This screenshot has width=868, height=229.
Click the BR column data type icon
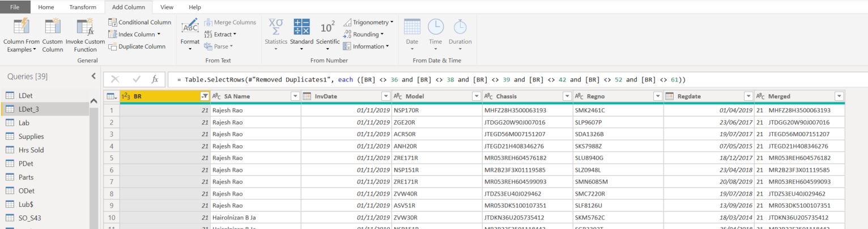pyautogui.click(x=126, y=96)
